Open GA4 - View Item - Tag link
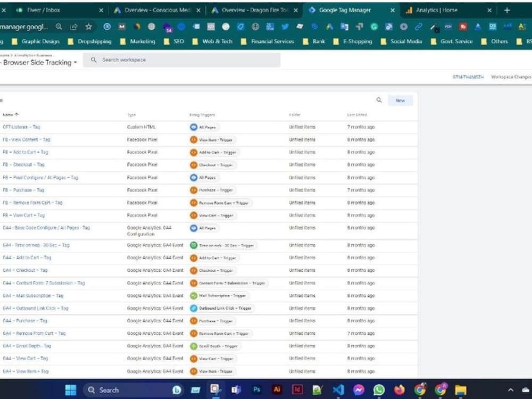This screenshot has height=399, width=532. [x=26, y=371]
